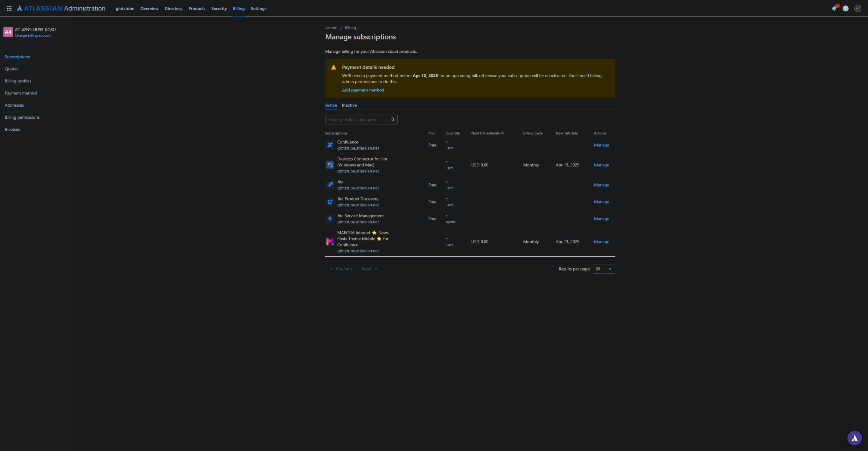Click the Confluence product icon
The height and width of the screenshot is (451, 868).
(x=330, y=145)
